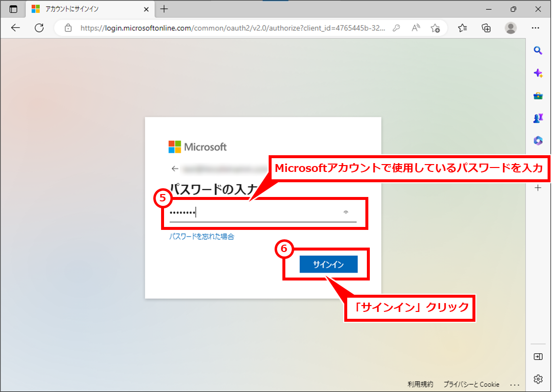
Task: Open saved password key icon
Action: 396,28
